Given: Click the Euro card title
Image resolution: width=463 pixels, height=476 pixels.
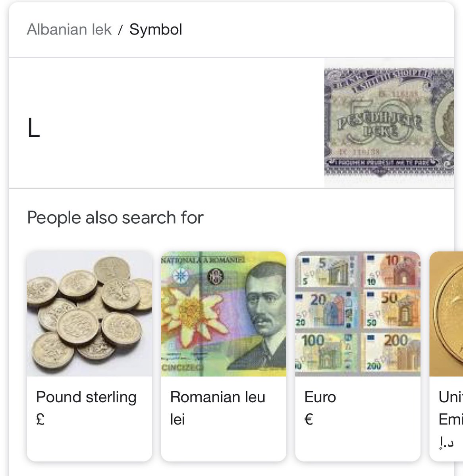Looking at the screenshot, I should pos(320,397).
